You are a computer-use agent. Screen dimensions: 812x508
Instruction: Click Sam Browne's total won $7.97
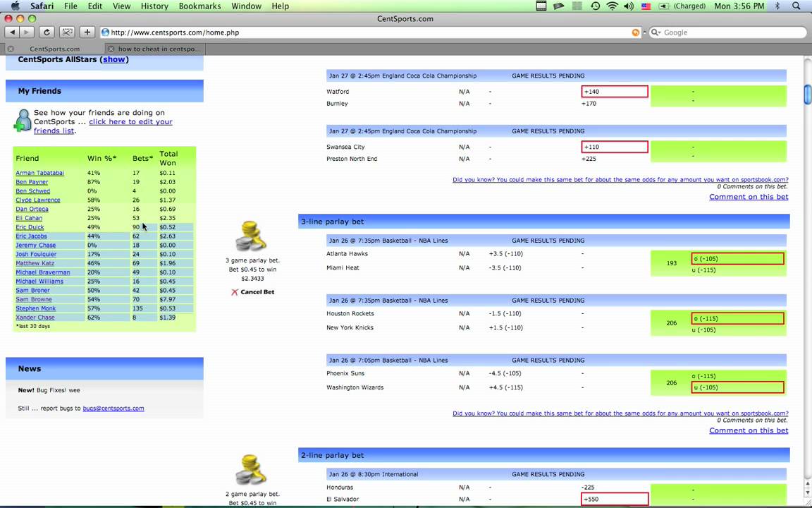pos(167,299)
